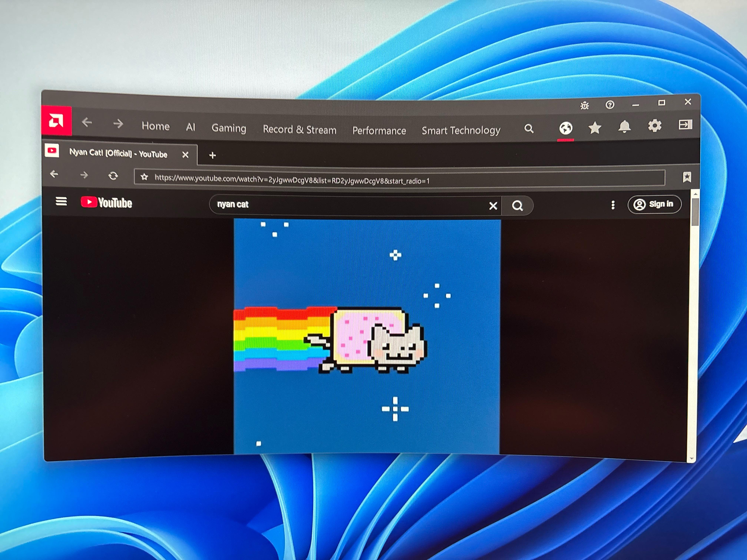Minimize the AMD Software window

(x=635, y=105)
